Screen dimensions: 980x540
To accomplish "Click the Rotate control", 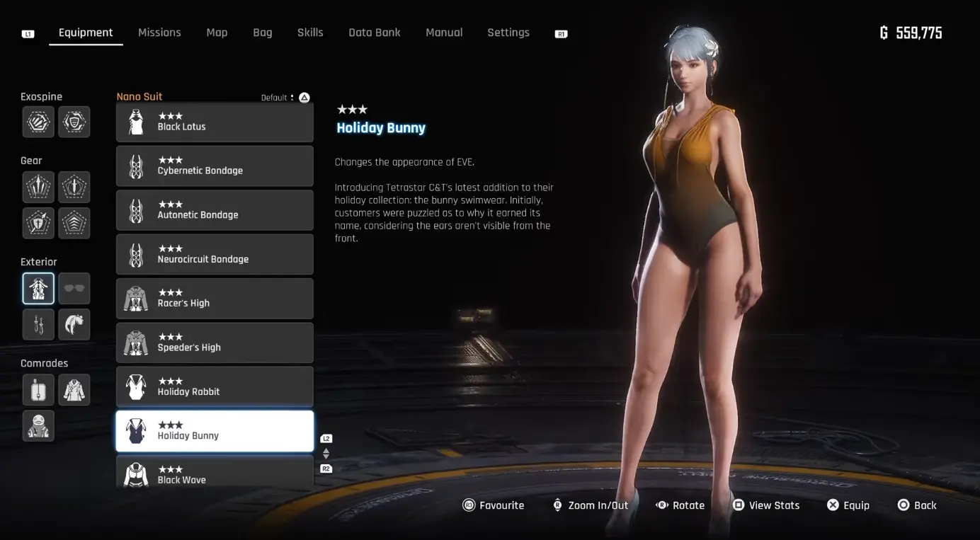I will [x=680, y=505].
